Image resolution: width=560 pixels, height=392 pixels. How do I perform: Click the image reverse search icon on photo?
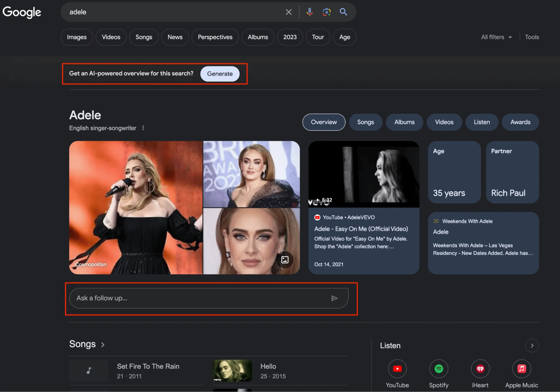click(284, 260)
